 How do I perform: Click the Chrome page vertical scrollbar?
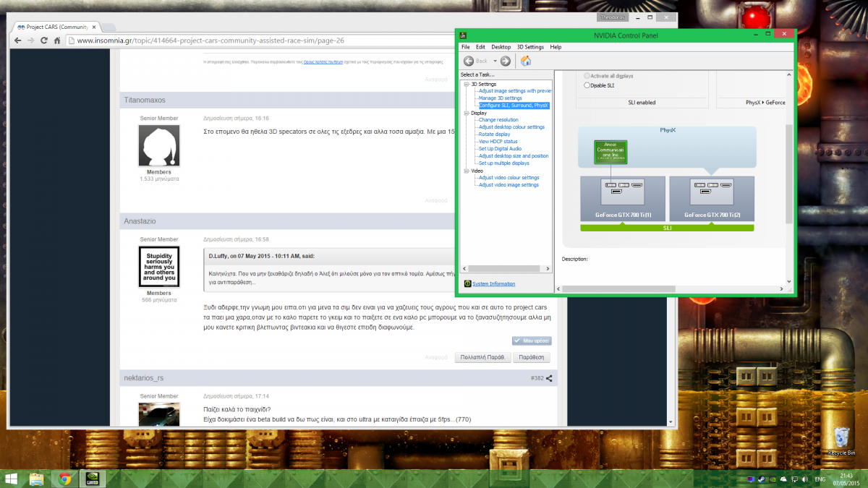[x=671, y=239]
